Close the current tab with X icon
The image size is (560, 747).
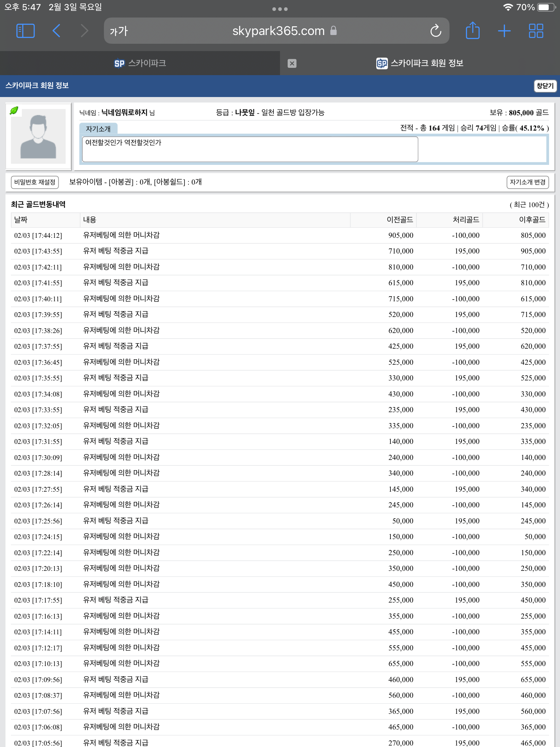pyautogui.click(x=292, y=63)
